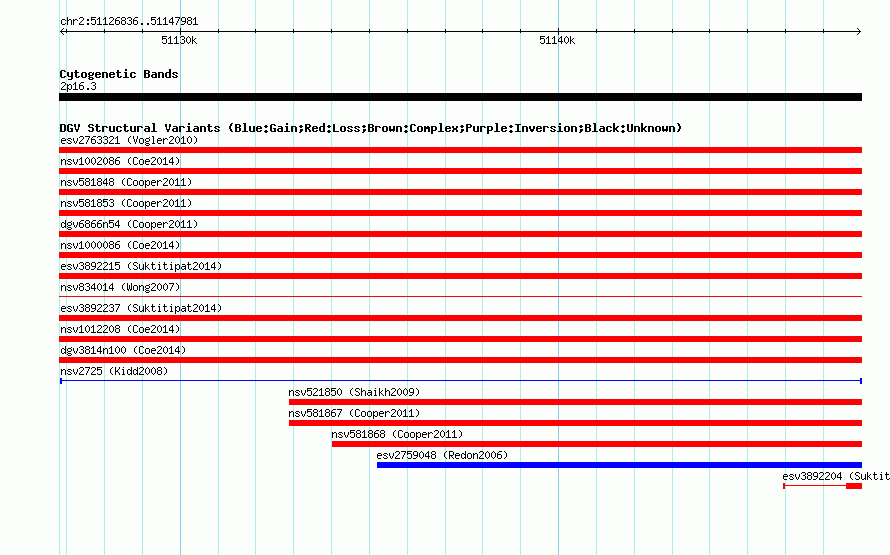Image resolution: width=890 pixels, height=555 pixels.
Task: Click the left arrow end of ruler
Action: point(63,32)
